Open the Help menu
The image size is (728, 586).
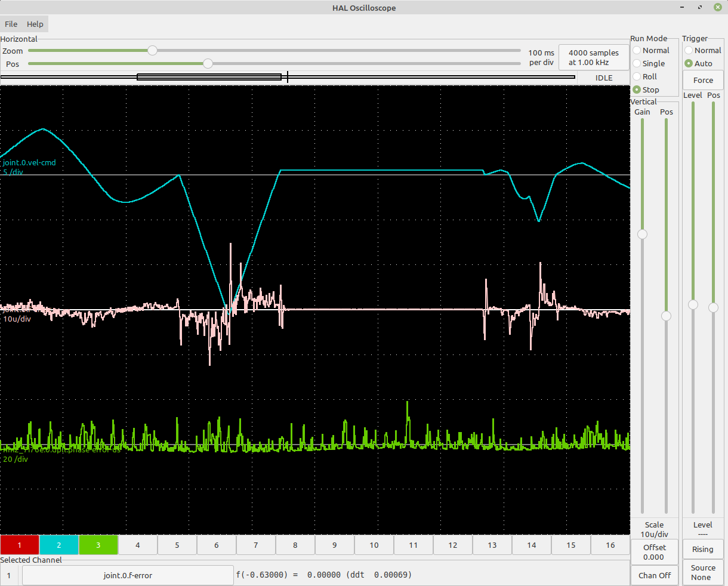click(x=35, y=24)
